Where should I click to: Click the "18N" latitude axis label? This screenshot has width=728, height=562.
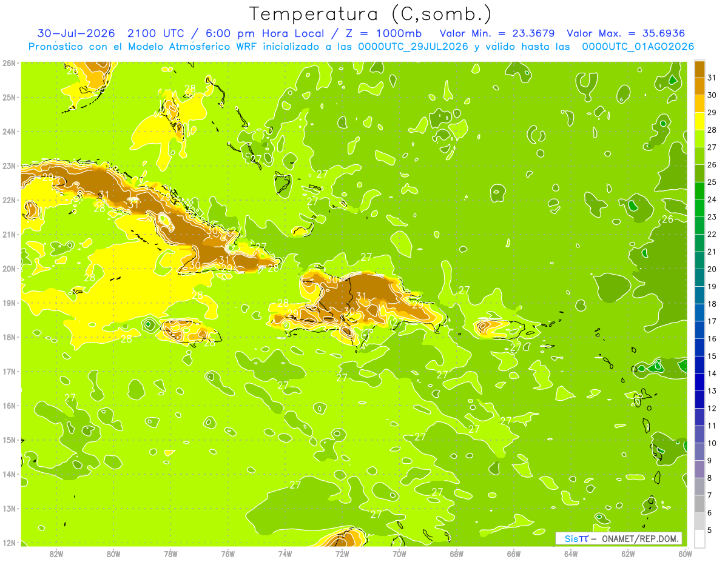click(9, 337)
